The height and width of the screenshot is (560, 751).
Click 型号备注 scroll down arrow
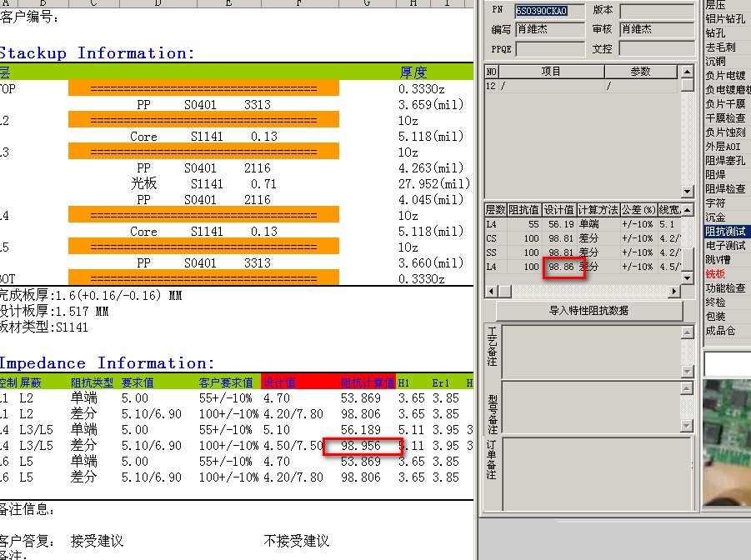687,425
